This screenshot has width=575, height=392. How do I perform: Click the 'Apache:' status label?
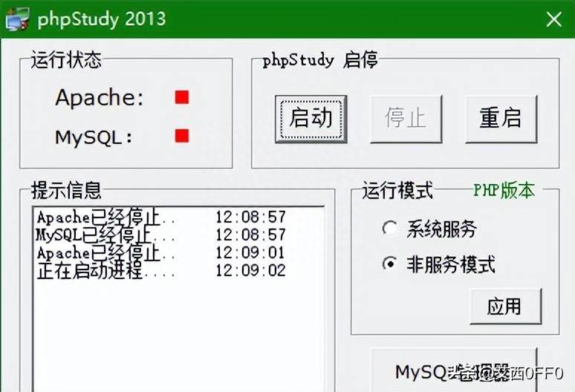(x=100, y=98)
